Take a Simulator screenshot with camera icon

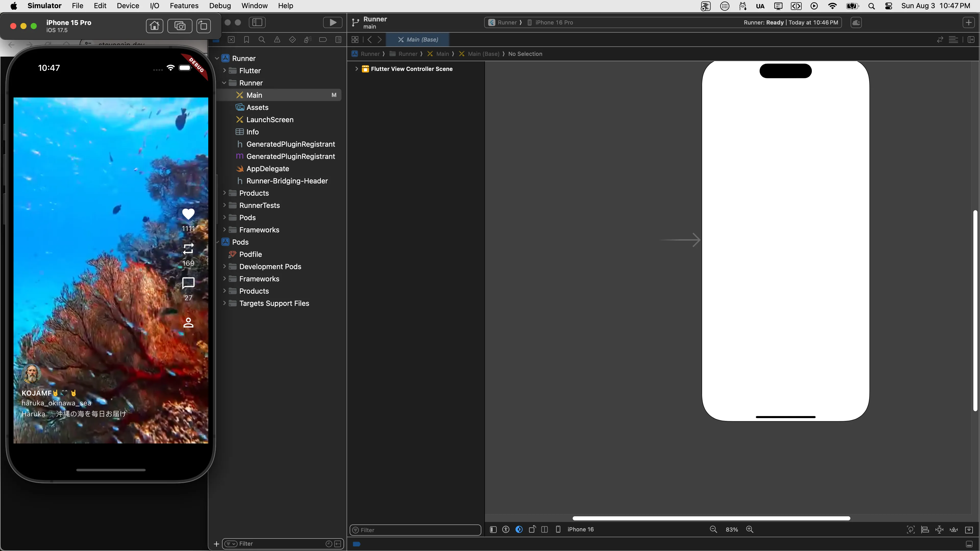click(180, 26)
